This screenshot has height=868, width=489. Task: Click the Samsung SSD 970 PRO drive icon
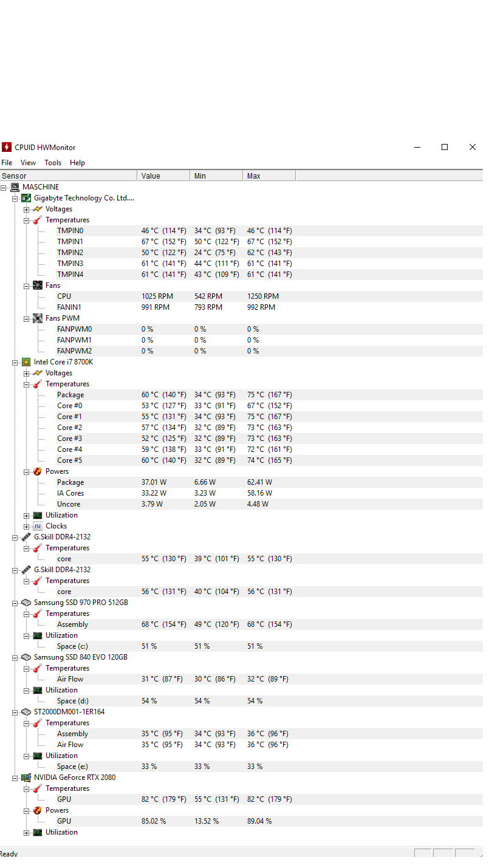click(26, 603)
